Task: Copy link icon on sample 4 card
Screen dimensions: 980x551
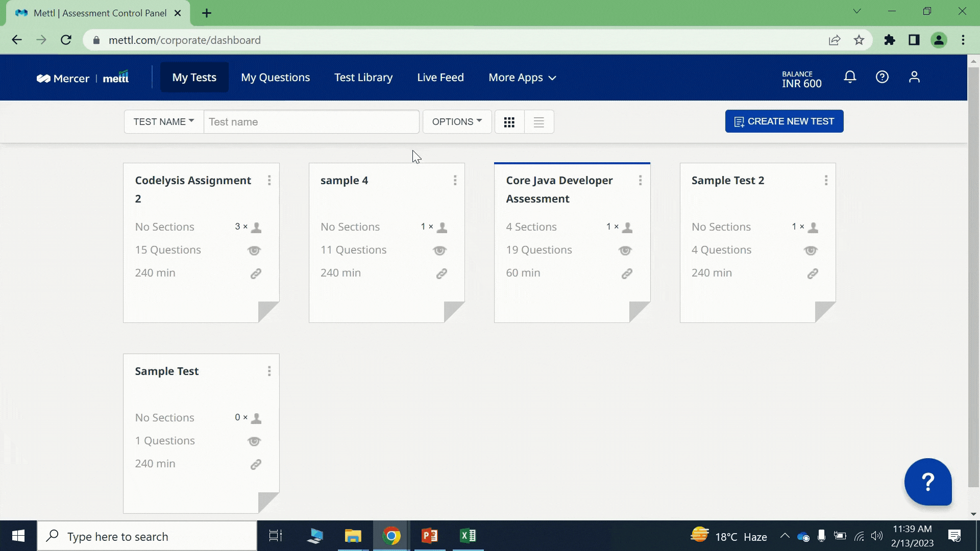Action: (x=442, y=273)
